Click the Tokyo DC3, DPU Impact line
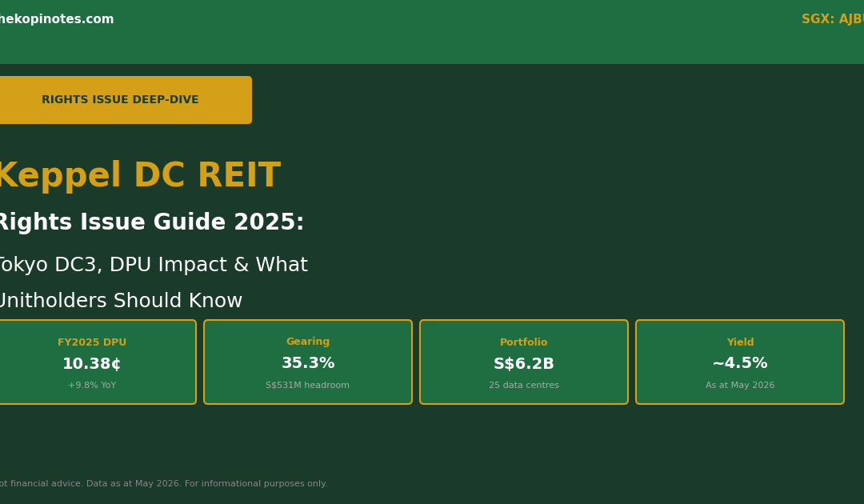The width and height of the screenshot is (864, 504). point(153,265)
